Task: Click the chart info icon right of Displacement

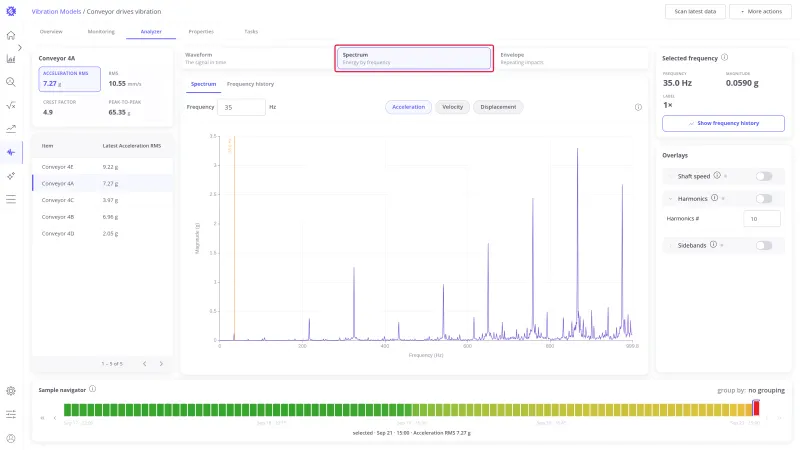Action: coord(638,107)
